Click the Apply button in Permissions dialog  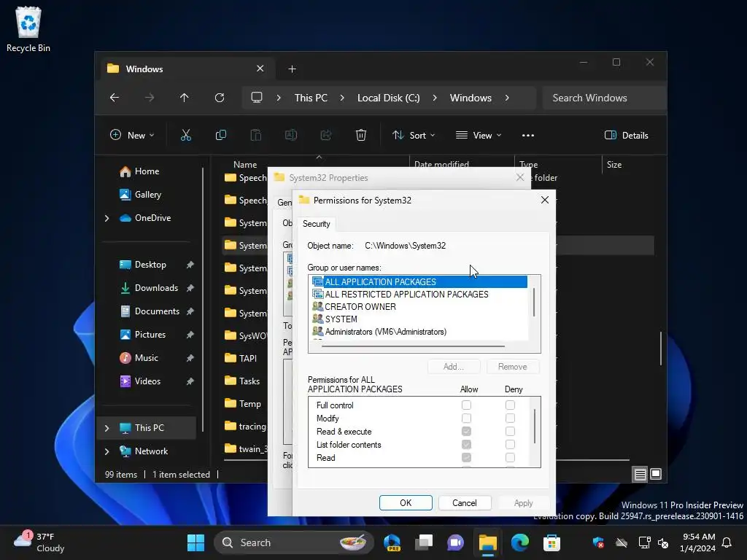click(x=524, y=503)
